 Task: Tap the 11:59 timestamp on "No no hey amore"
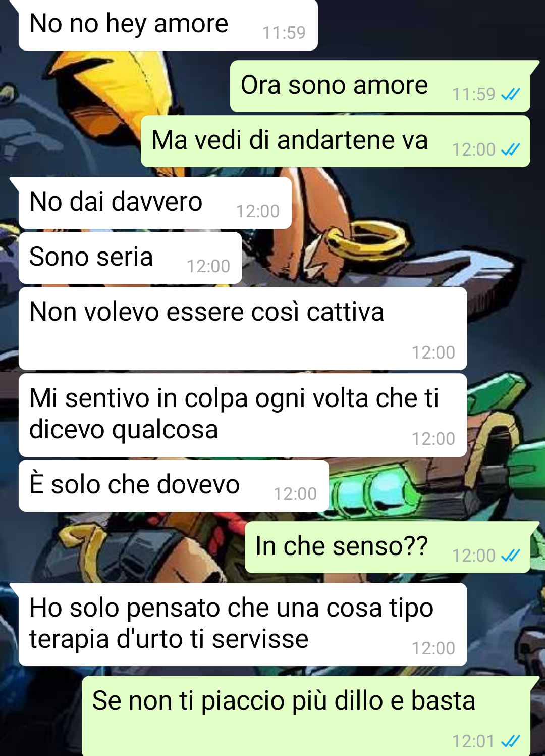click(x=284, y=33)
